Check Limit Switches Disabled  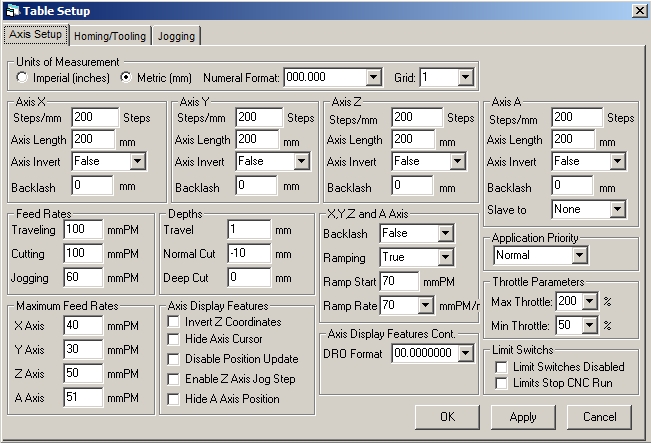point(502,367)
